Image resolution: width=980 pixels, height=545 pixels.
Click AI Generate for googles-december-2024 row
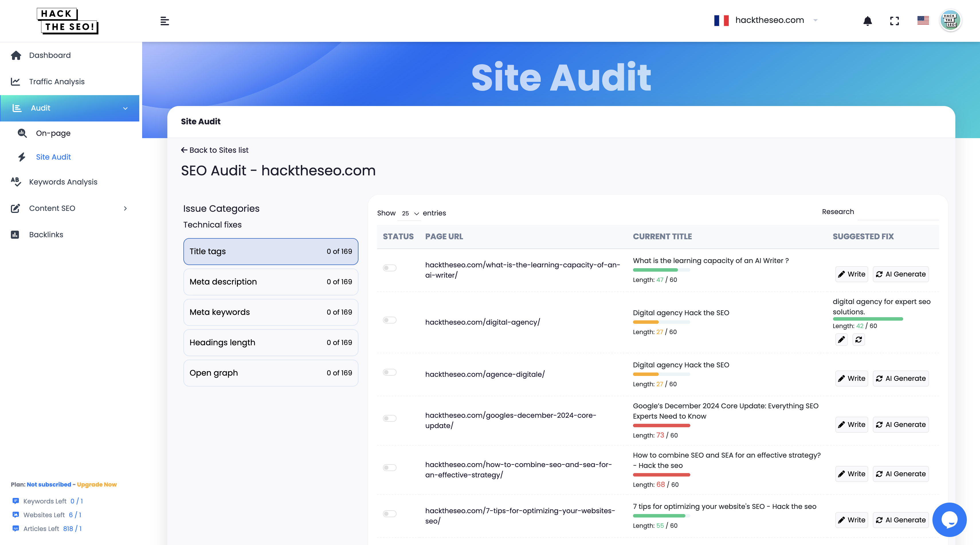[x=901, y=424]
